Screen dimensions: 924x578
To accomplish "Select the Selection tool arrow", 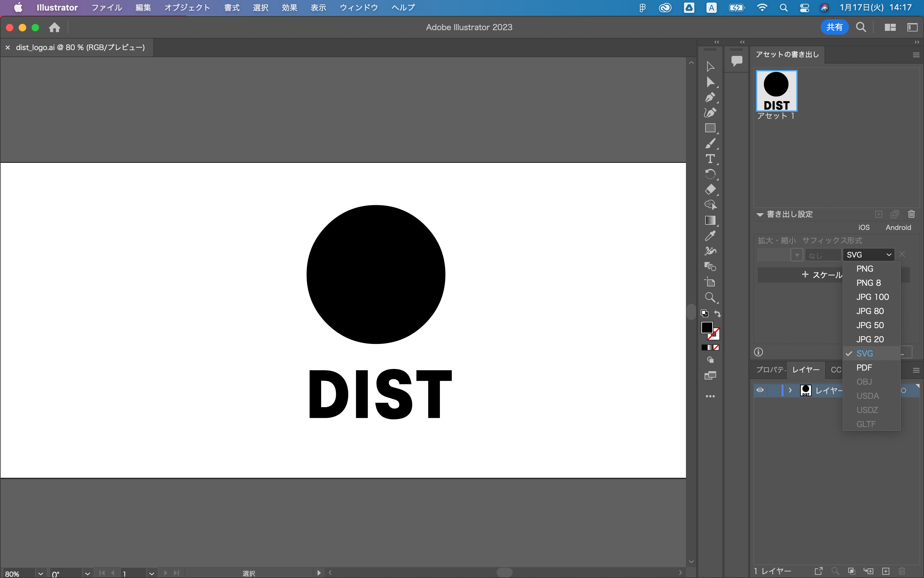I will tap(710, 66).
